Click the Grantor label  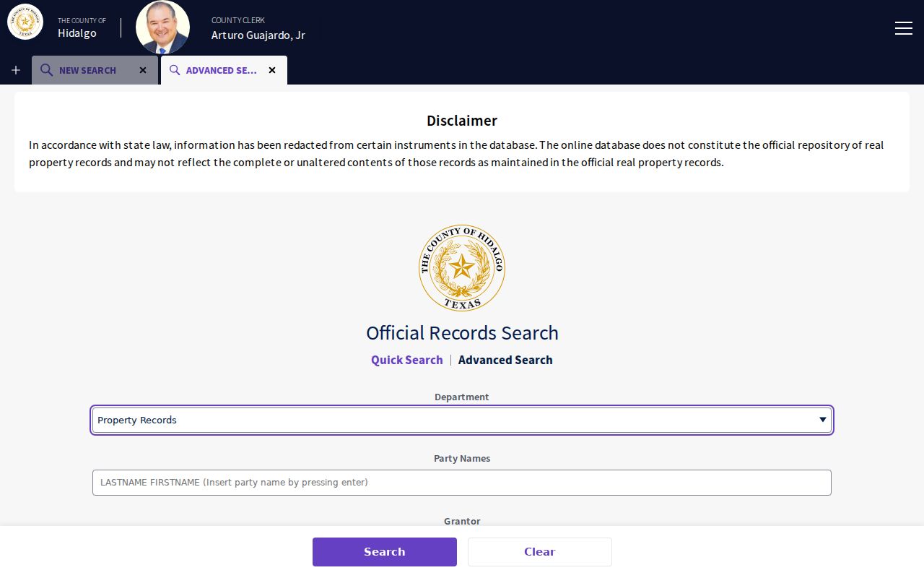pos(462,521)
